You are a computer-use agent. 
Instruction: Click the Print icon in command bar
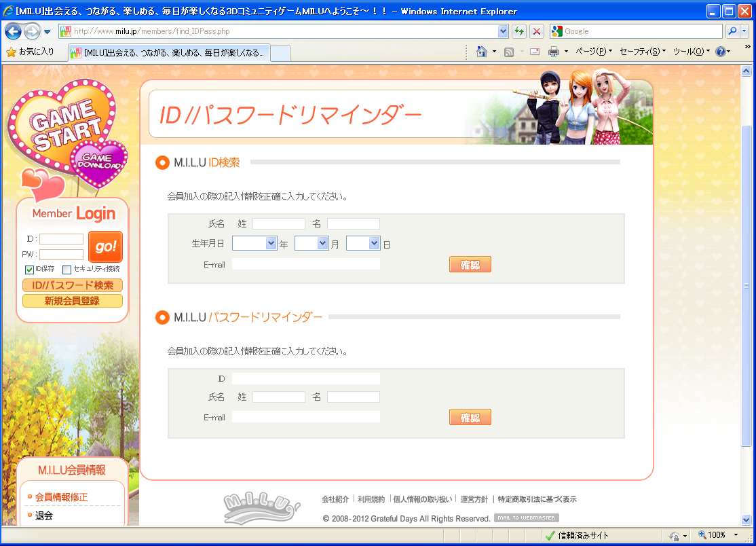[x=554, y=52]
